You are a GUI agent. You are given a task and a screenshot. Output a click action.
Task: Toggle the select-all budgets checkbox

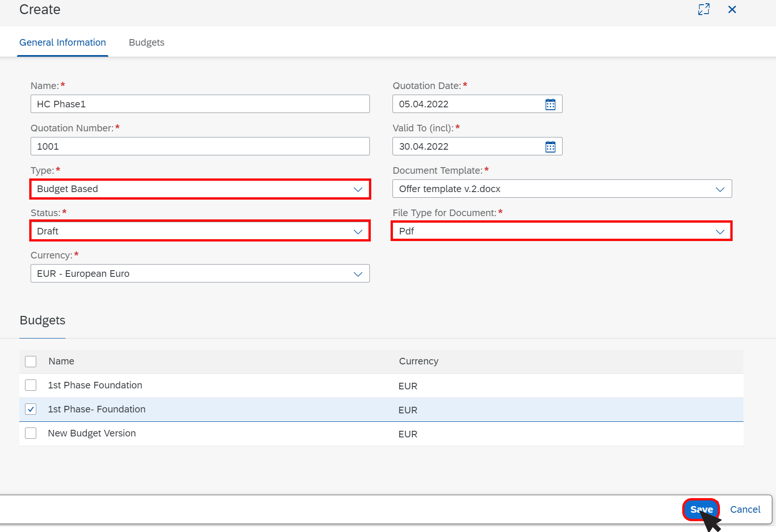pos(31,362)
